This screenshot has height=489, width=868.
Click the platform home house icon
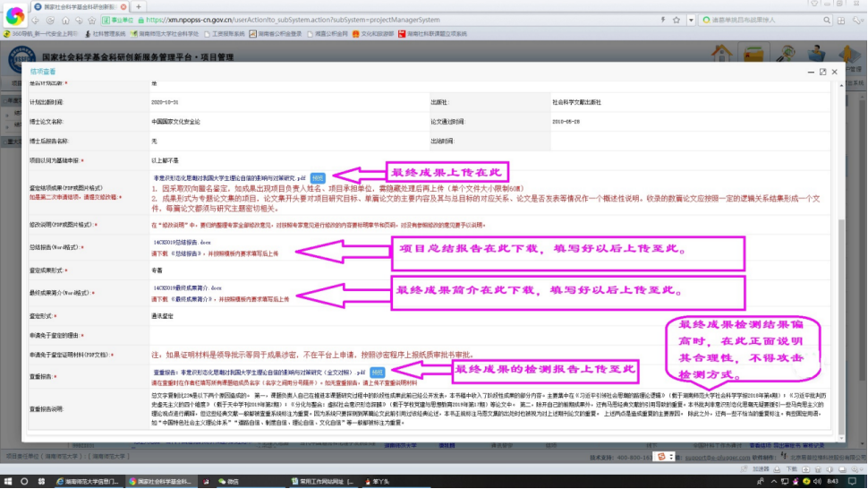[721, 54]
